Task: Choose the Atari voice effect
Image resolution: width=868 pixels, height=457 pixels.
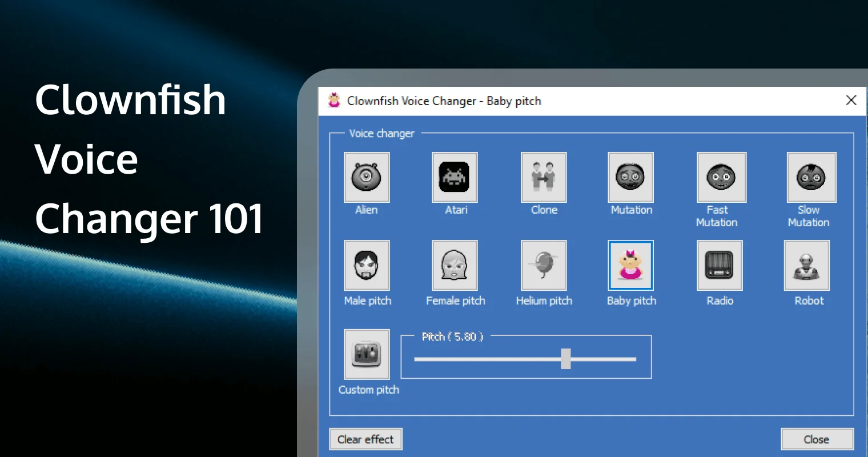Action: [455, 177]
